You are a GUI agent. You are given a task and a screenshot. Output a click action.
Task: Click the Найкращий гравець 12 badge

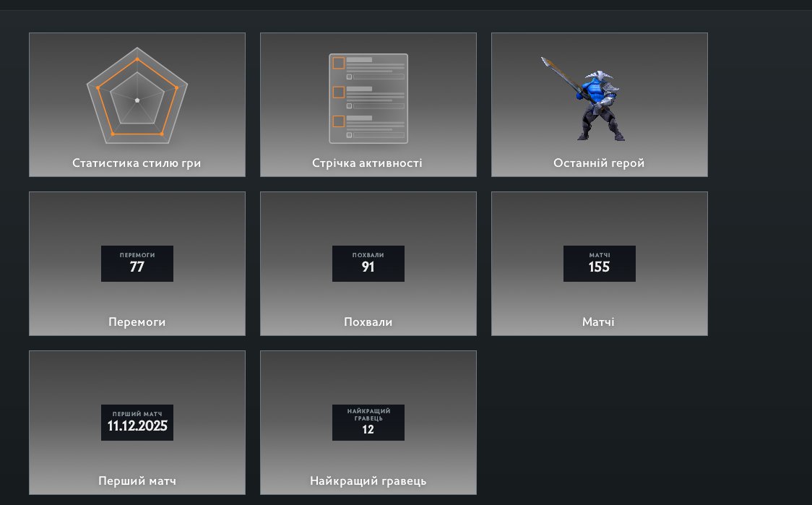click(x=368, y=423)
